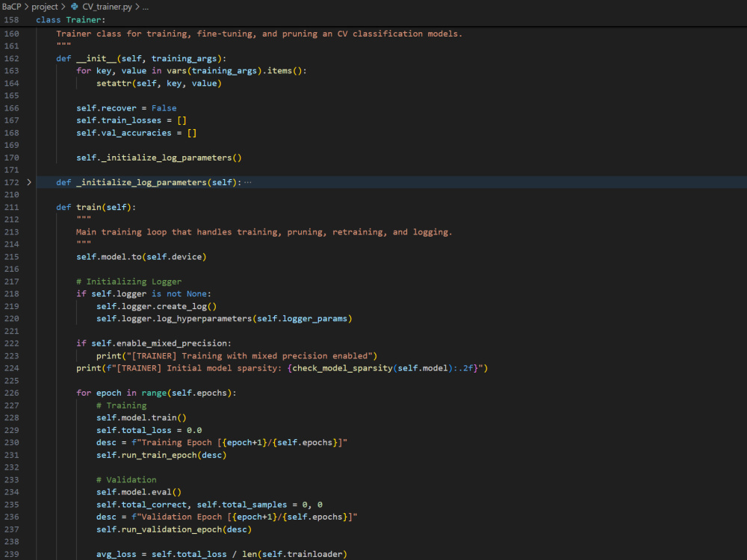This screenshot has width=747, height=560.
Task: Click the 'self._initialize_log_parameters()' call on line 170
Action: [159, 158]
